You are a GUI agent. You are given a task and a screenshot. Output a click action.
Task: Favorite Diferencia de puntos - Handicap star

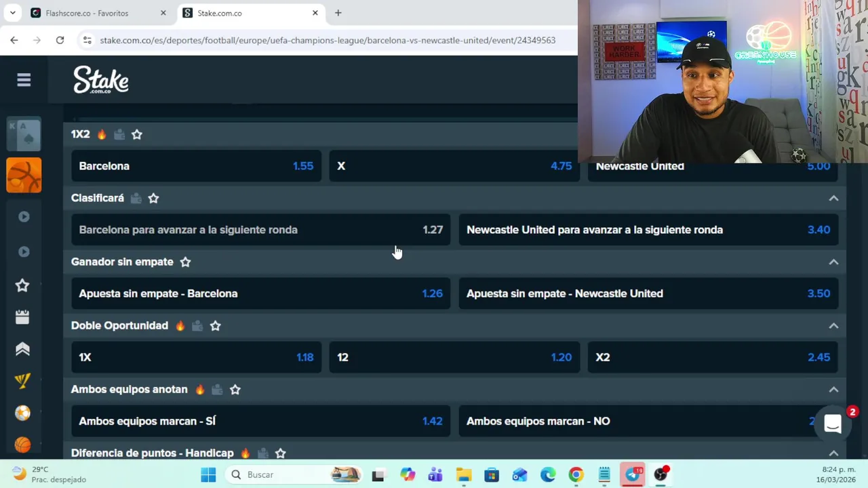(x=280, y=453)
